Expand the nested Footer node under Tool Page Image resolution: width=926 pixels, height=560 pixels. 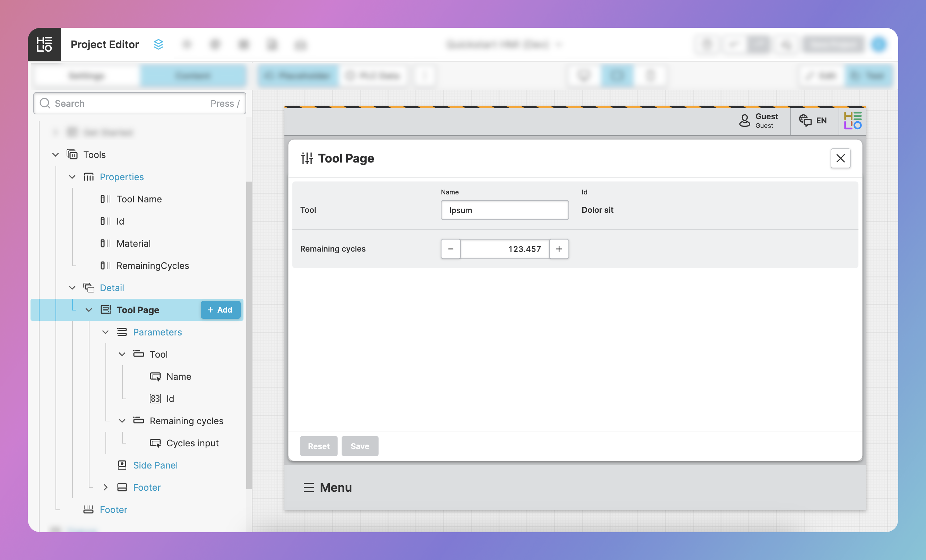[105, 487]
